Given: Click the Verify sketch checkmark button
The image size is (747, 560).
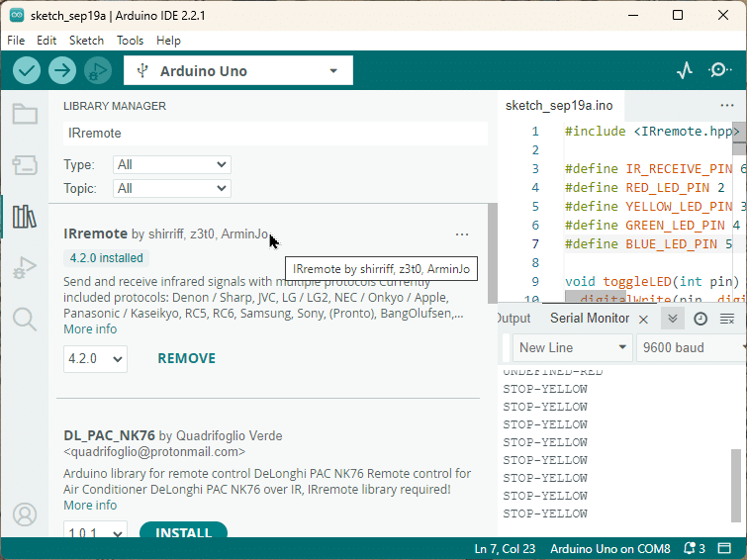Looking at the screenshot, I should click(x=27, y=70).
